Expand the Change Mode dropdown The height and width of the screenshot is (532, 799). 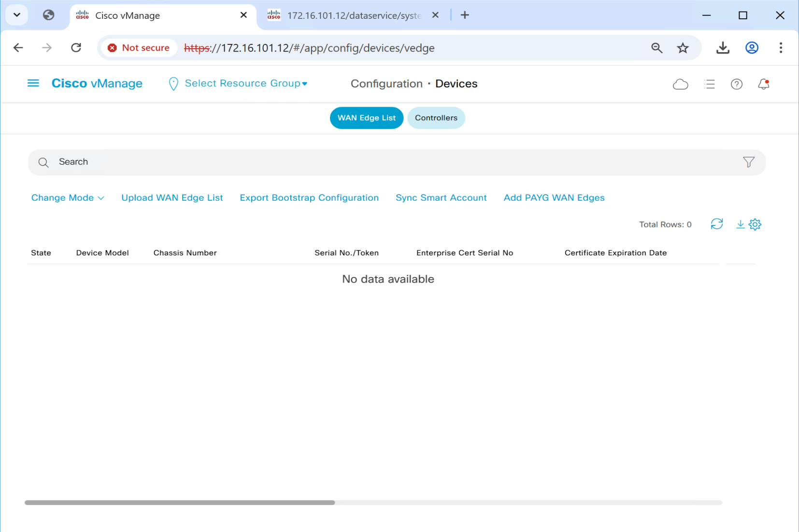(68, 198)
